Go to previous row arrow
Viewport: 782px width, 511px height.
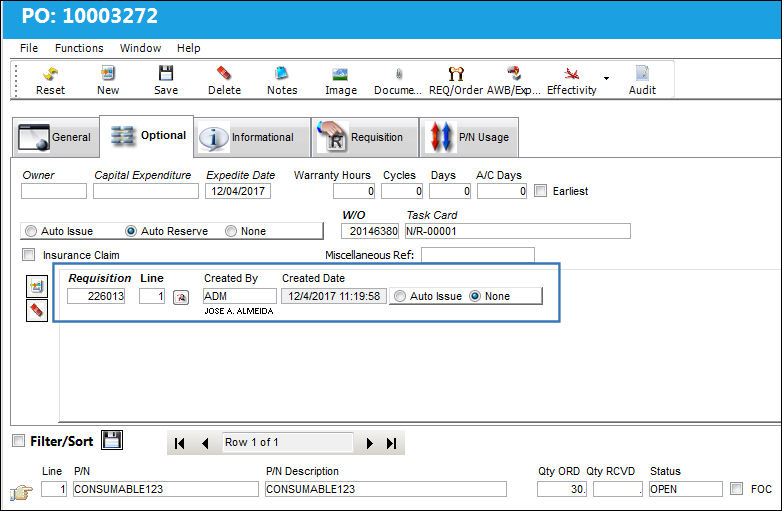click(205, 443)
